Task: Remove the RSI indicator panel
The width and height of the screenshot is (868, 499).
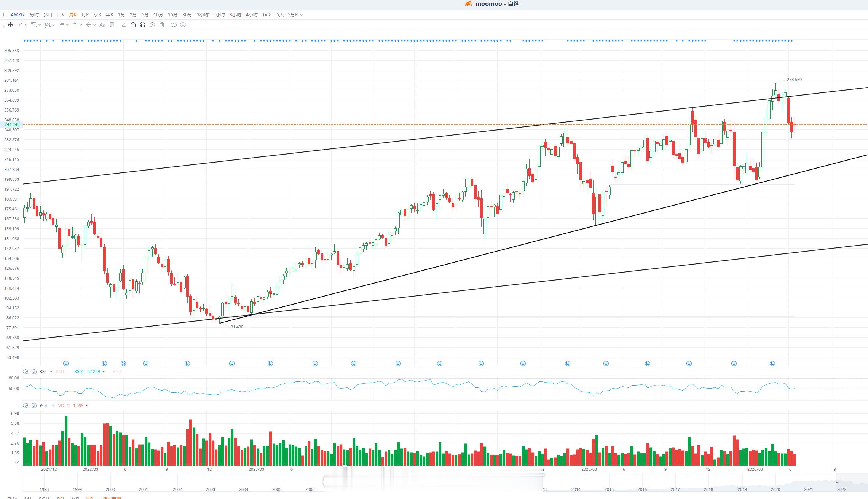Action: click(34, 371)
